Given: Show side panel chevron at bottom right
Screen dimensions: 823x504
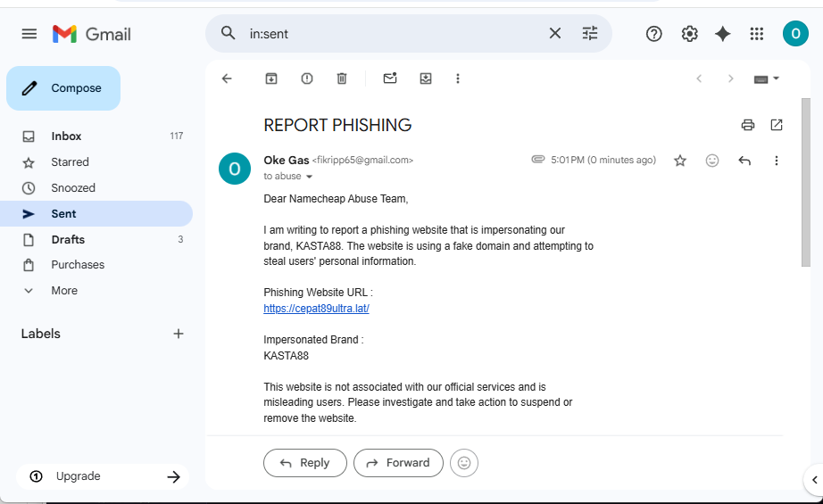Looking at the screenshot, I should [x=814, y=479].
